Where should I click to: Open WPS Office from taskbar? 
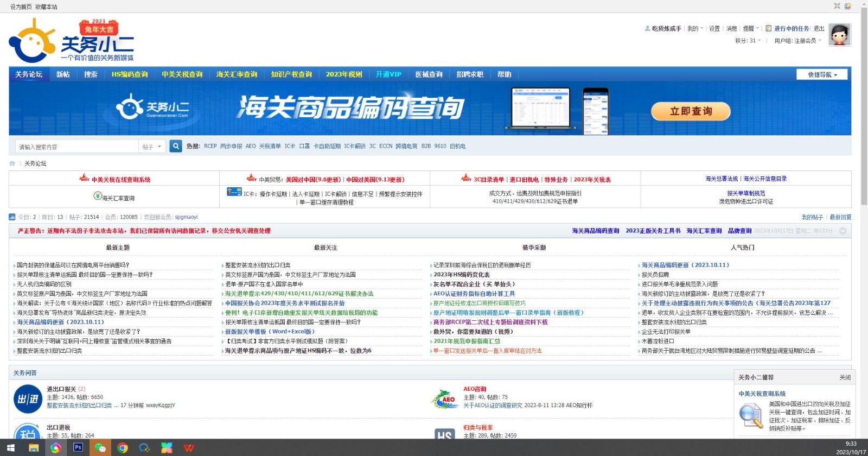(x=189, y=448)
